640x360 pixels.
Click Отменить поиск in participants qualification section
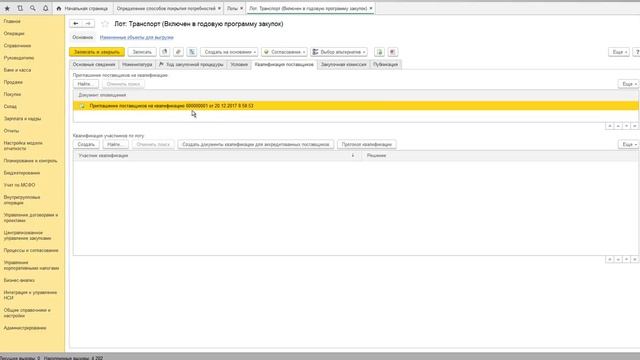click(x=153, y=144)
